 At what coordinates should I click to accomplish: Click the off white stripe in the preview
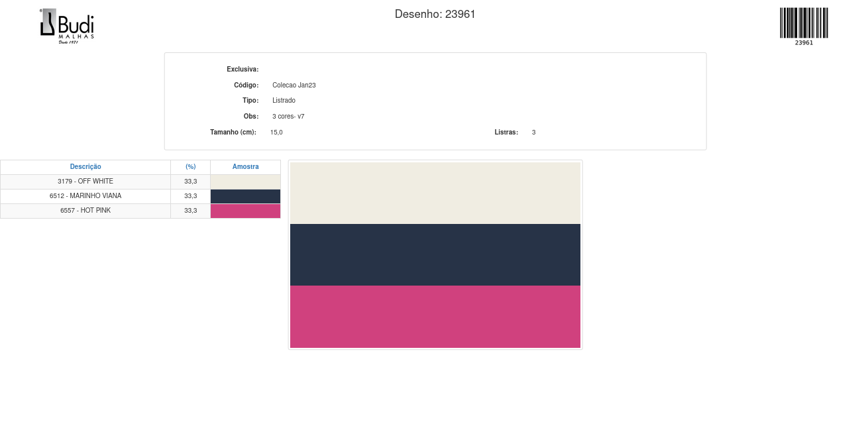(x=435, y=193)
